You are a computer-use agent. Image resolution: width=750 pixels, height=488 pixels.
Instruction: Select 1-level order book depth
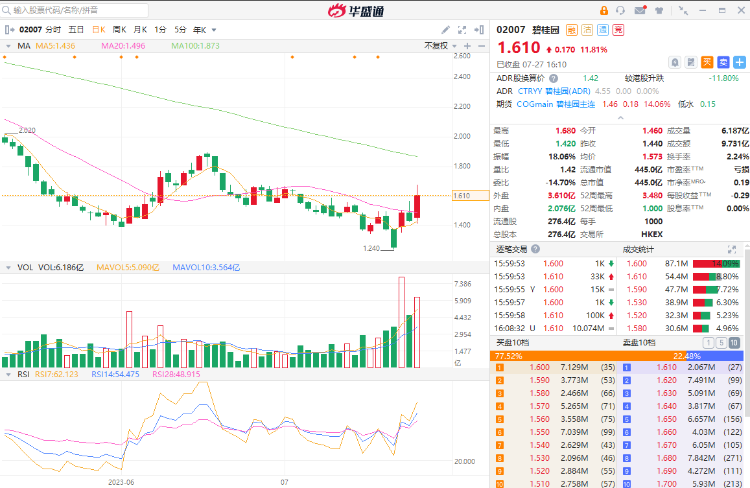coord(708,343)
